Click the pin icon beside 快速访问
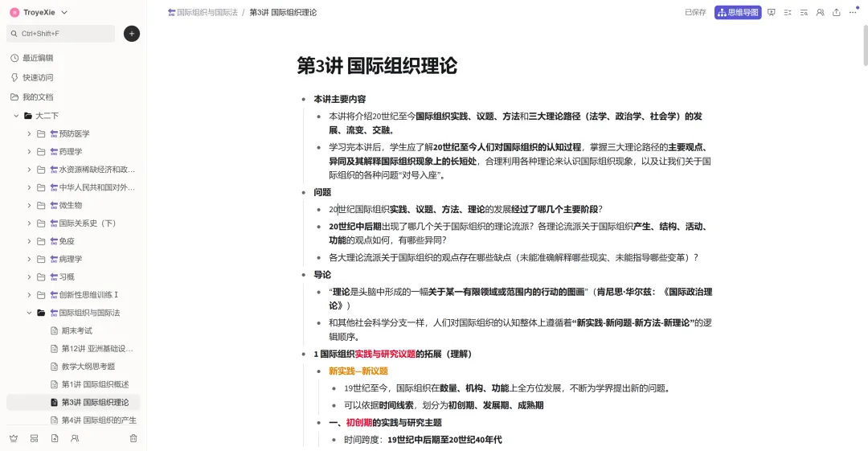This screenshot has width=868, height=451. tap(14, 77)
